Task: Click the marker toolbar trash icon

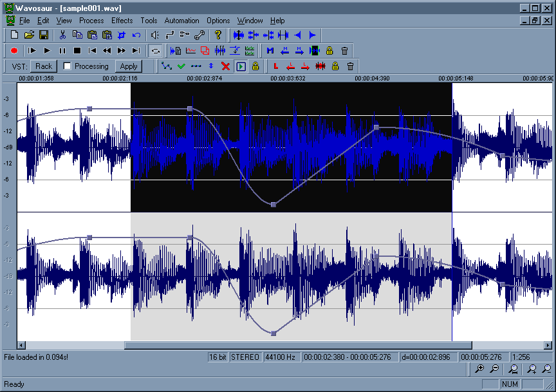Action: (344, 50)
